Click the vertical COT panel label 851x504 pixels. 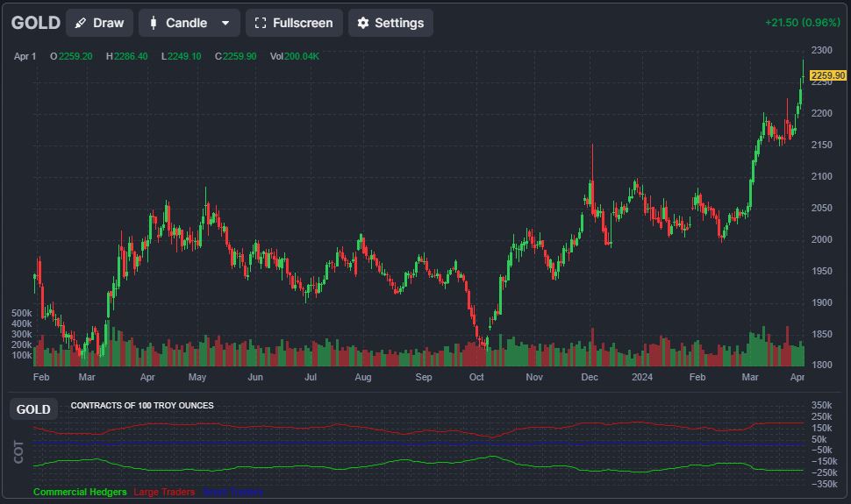click(19, 451)
